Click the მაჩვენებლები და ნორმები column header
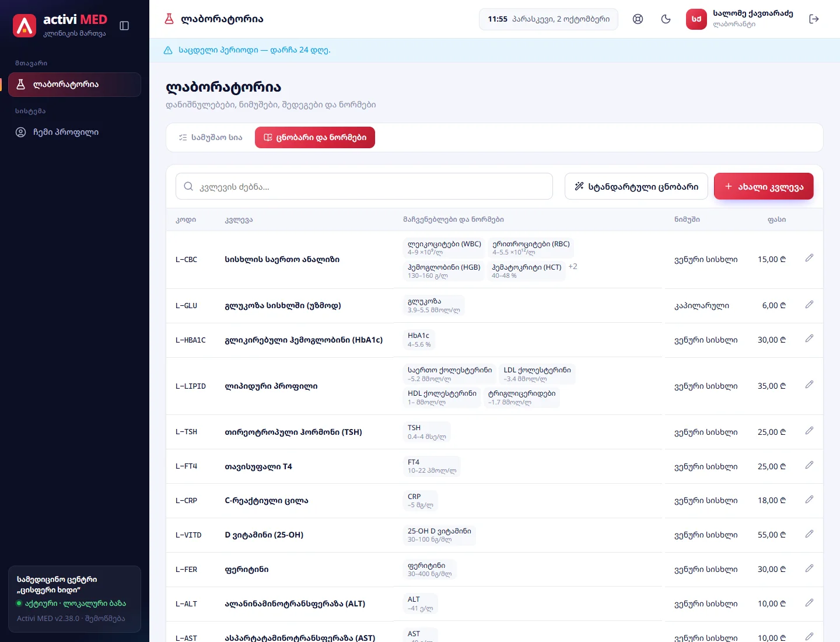The width and height of the screenshot is (840, 642). (x=453, y=220)
